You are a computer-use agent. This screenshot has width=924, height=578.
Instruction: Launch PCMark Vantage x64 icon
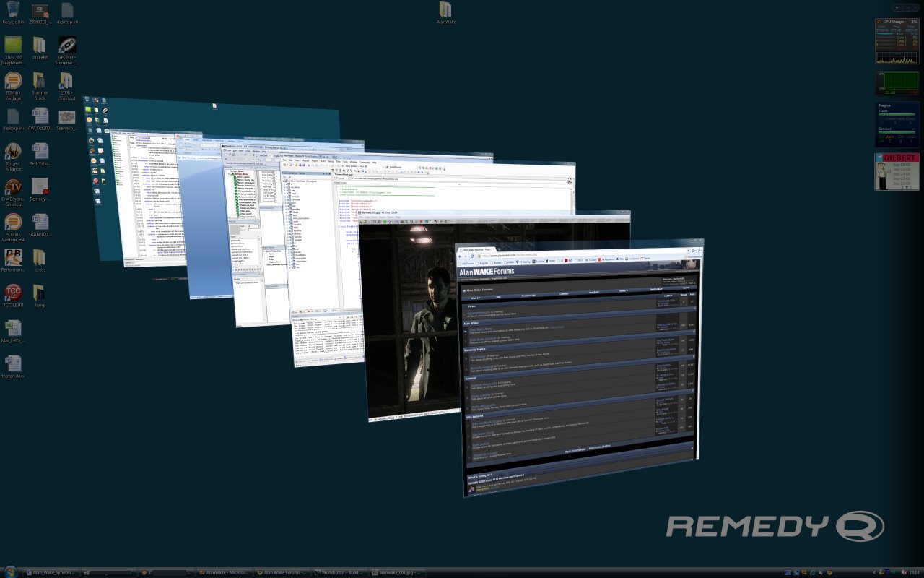13,223
